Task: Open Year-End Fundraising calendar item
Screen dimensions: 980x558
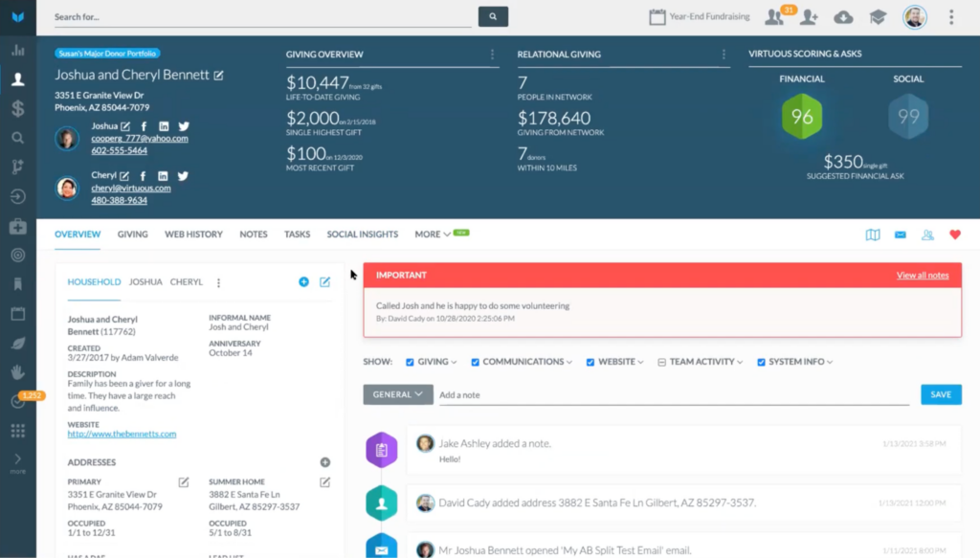Action: (700, 17)
